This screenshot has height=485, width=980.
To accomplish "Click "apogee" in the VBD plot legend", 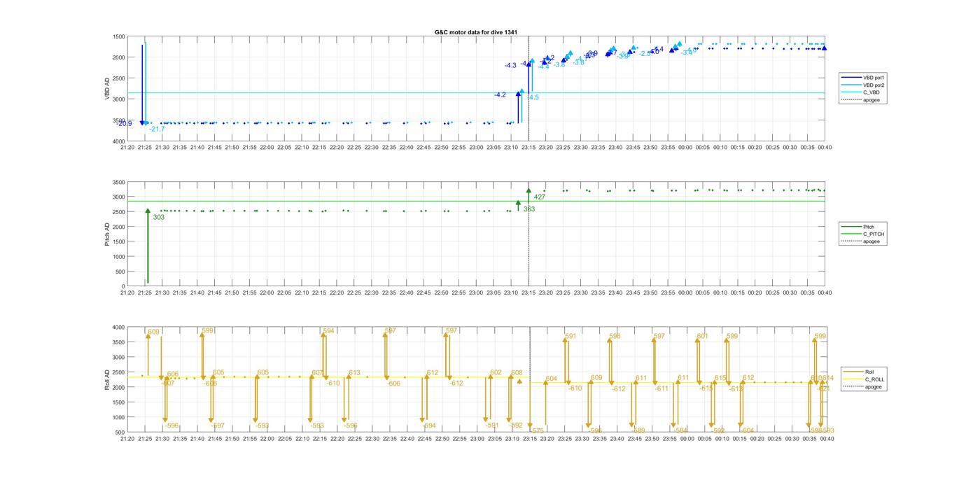I will (871, 100).
